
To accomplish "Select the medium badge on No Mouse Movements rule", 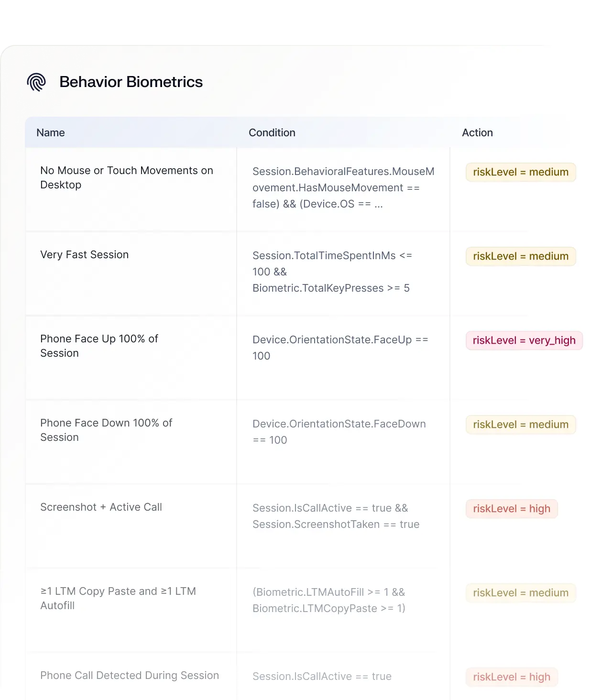I will 520,172.
